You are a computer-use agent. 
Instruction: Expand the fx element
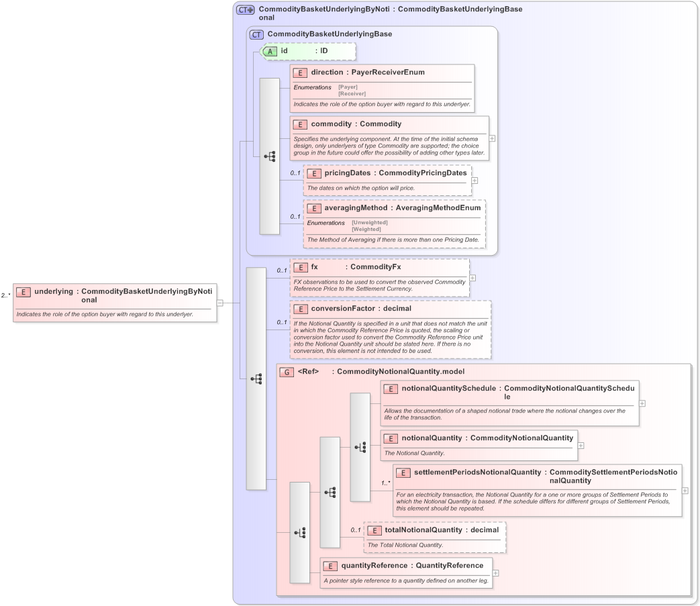click(x=472, y=278)
